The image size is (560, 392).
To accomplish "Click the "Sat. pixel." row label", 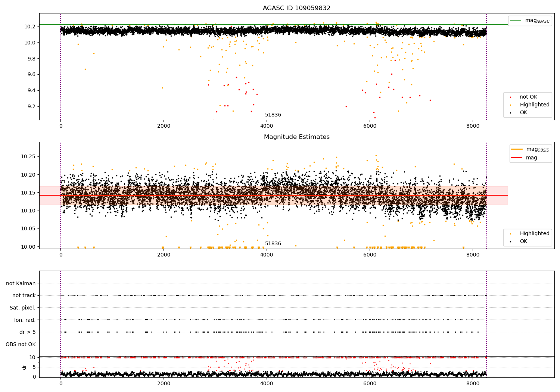I will click(x=23, y=308).
